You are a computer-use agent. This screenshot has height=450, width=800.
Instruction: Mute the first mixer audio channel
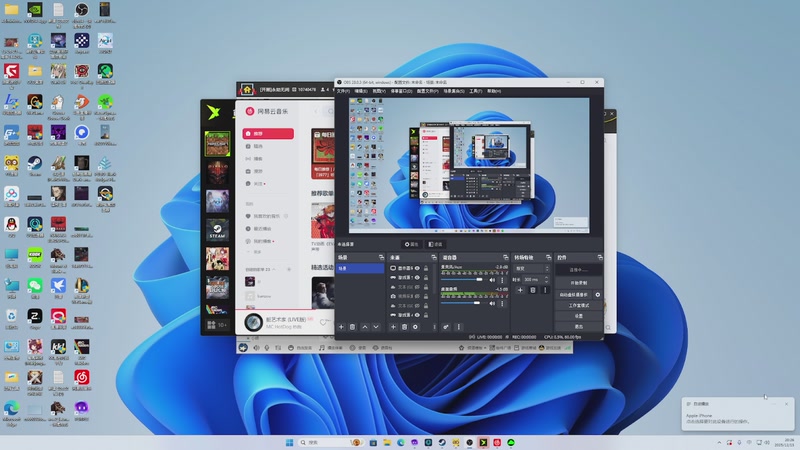492,280
